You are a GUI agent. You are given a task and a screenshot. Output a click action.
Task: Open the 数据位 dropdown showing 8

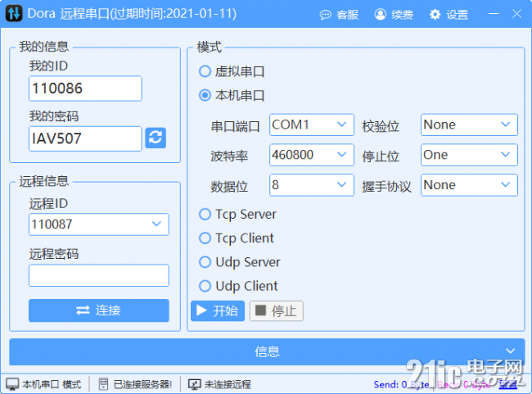pos(312,185)
